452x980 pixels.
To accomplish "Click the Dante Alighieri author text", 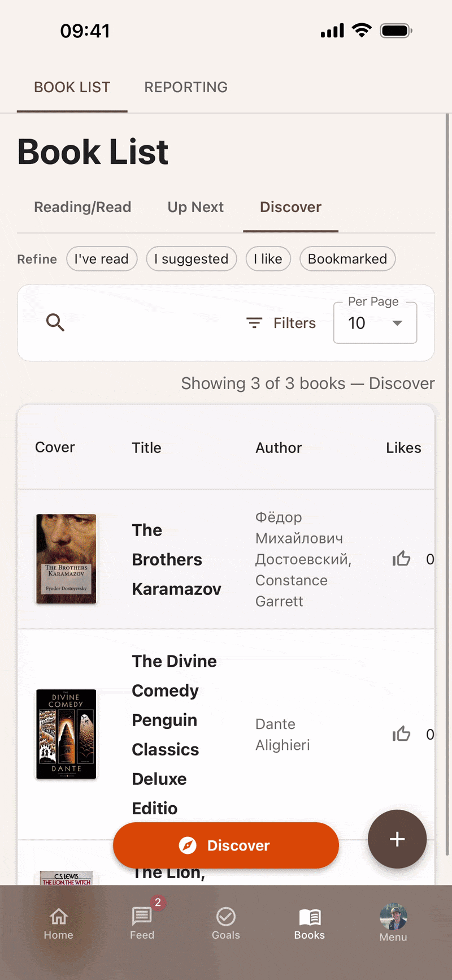I will tap(282, 734).
